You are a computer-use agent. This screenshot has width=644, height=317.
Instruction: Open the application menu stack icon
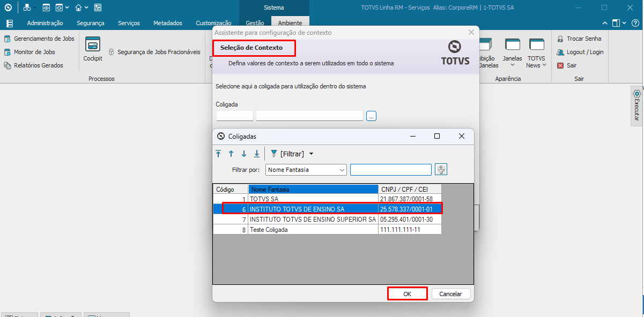pyautogui.click(x=9, y=23)
